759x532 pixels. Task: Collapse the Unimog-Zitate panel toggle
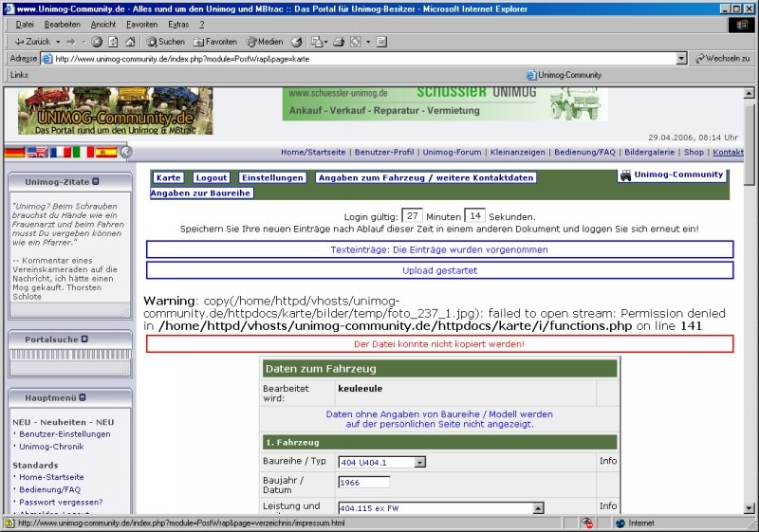point(96,182)
